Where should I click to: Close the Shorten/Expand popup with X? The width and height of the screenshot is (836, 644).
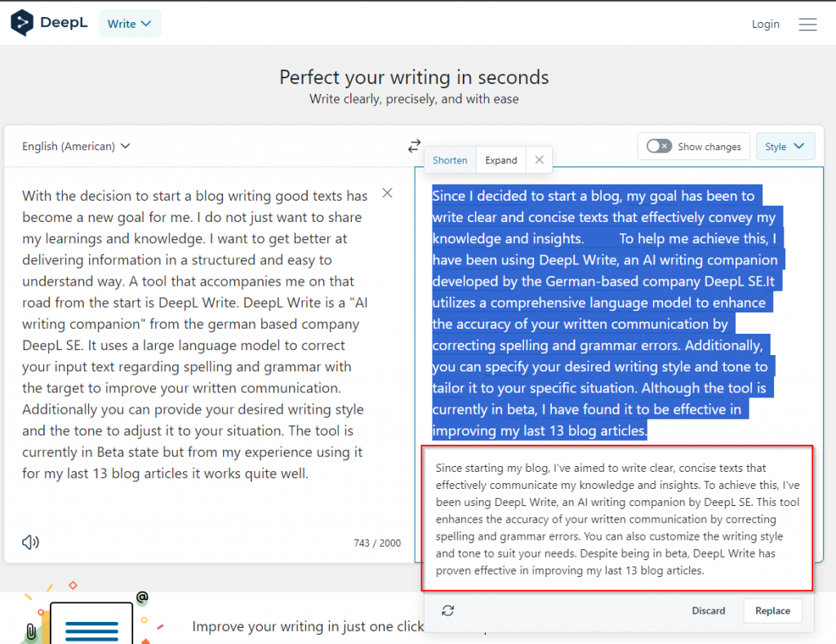(x=539, y=160)
